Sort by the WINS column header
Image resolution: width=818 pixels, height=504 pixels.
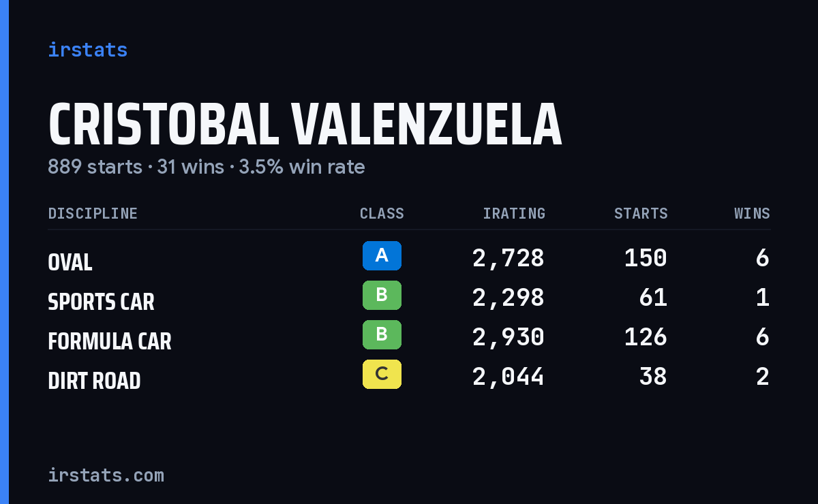tap(752, 214)
